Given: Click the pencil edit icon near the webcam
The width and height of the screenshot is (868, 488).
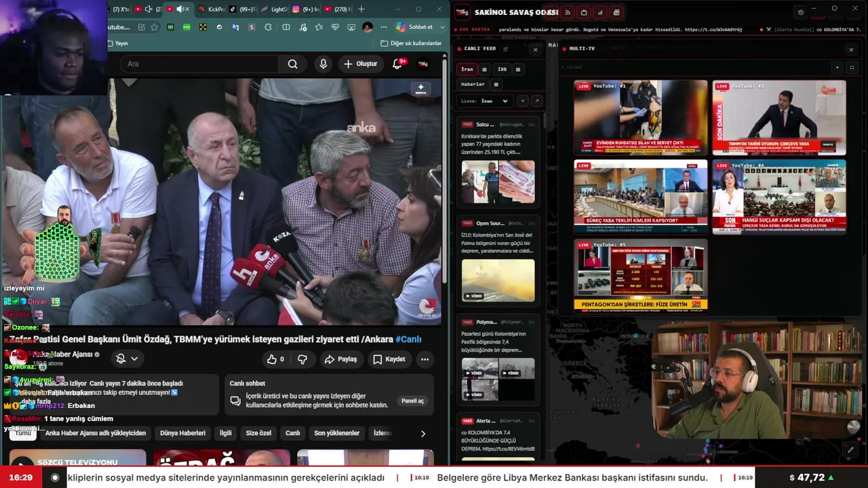Looking at the screenshot, I should pos(850,449).
